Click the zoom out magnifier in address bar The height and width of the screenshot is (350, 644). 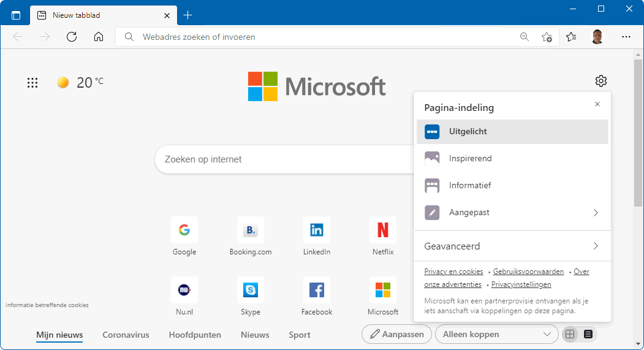tap(525, 37)
